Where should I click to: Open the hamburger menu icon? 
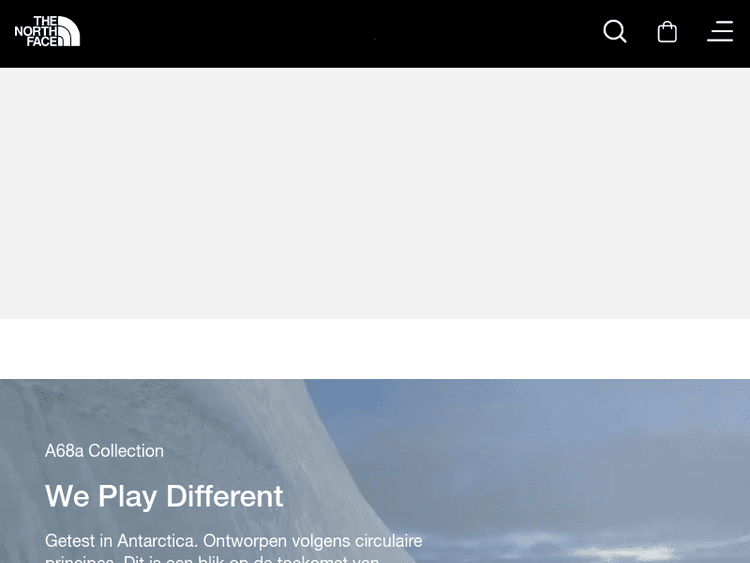(x=720, y=32)
